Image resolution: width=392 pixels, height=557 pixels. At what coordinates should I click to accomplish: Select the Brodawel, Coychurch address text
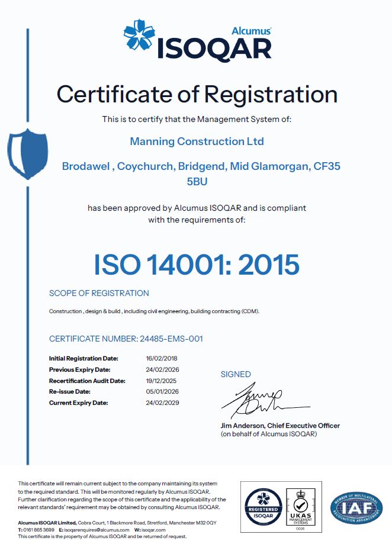201,167
